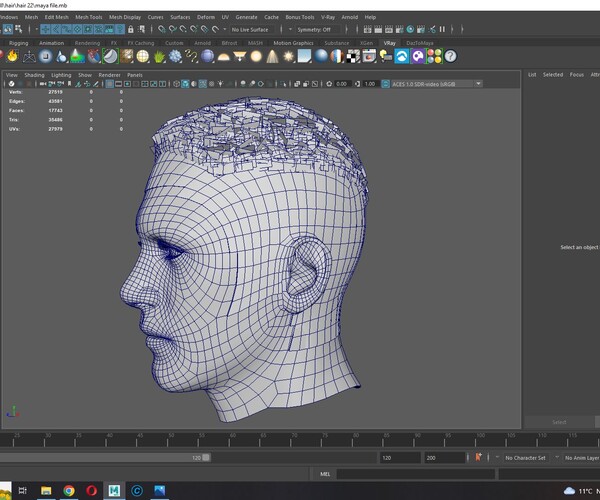This screenshot has width=600, height=500.
Task: Click the V-Ray dome light shelf icon
Action: coord(223,57)
